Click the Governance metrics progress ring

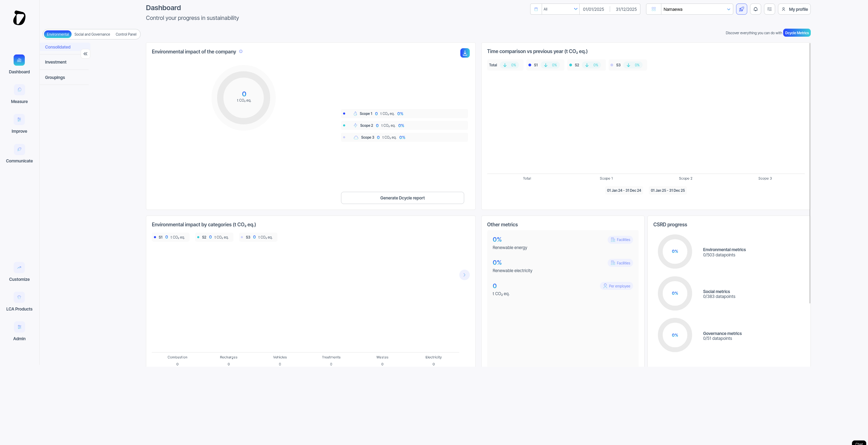(675, 335)
